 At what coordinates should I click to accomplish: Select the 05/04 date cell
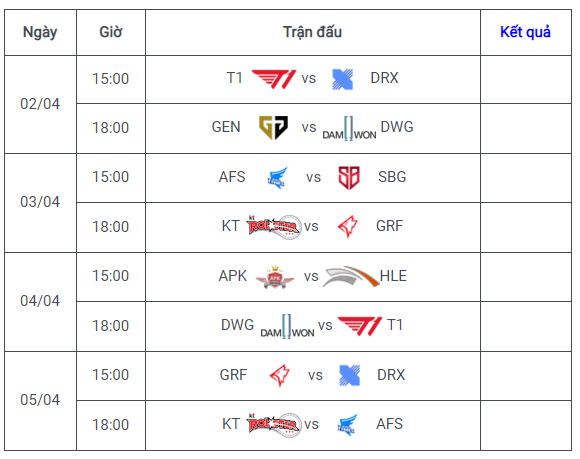click(40, 401)
